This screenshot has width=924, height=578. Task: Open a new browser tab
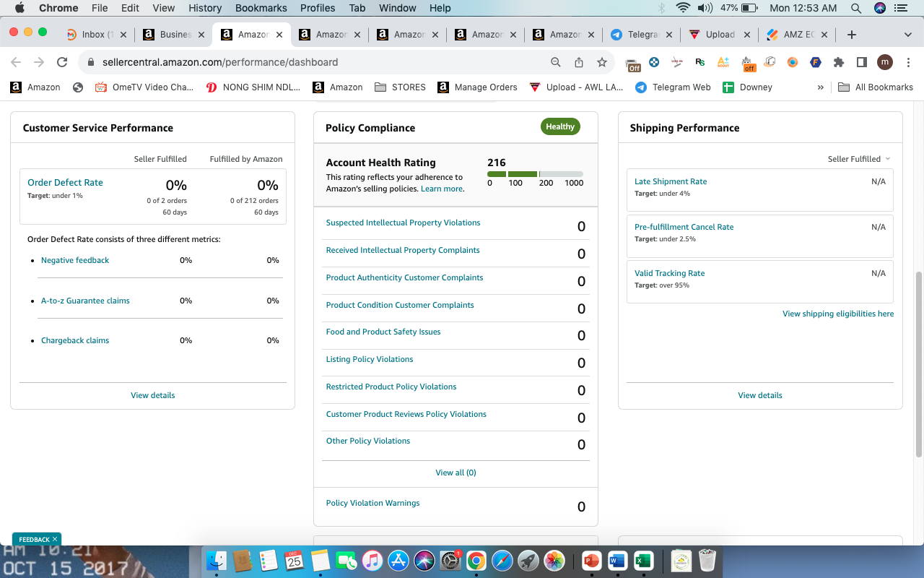[852, 35]
